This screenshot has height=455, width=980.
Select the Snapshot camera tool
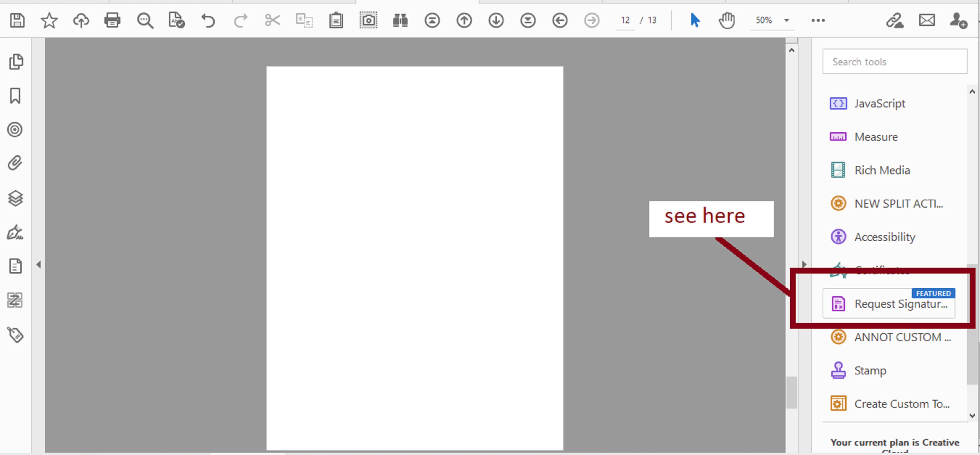tap(368, 20)
